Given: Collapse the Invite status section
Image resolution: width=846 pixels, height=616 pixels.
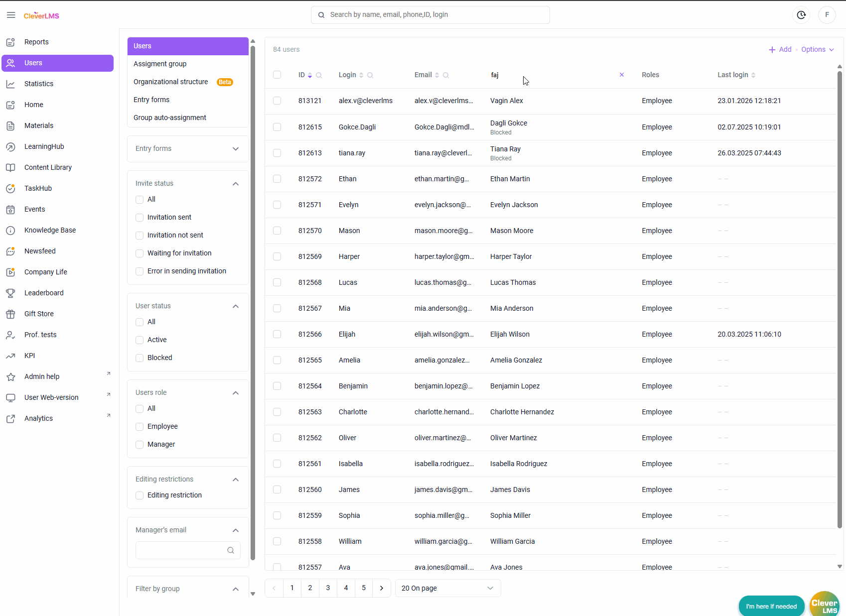Looking at the screenshot, I should coord(236,184).
